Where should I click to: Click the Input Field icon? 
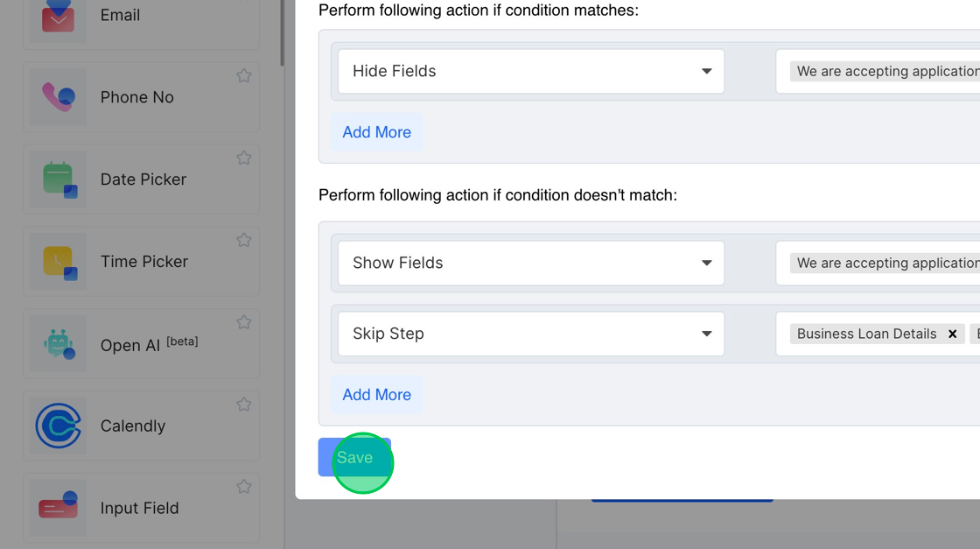pyautogui.click(x=58, y=508)
